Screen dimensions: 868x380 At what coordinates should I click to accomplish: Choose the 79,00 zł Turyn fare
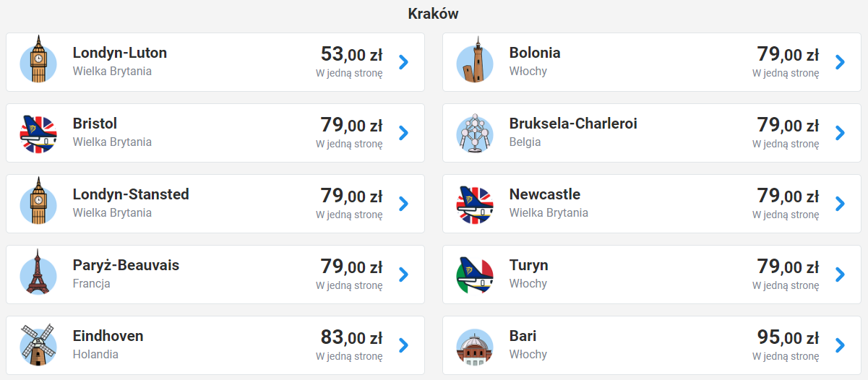coord(788,267)
